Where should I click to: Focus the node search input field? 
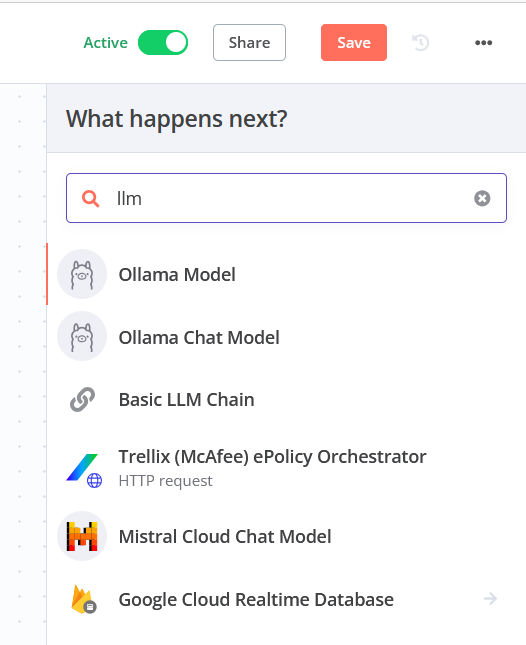point(286,198)
